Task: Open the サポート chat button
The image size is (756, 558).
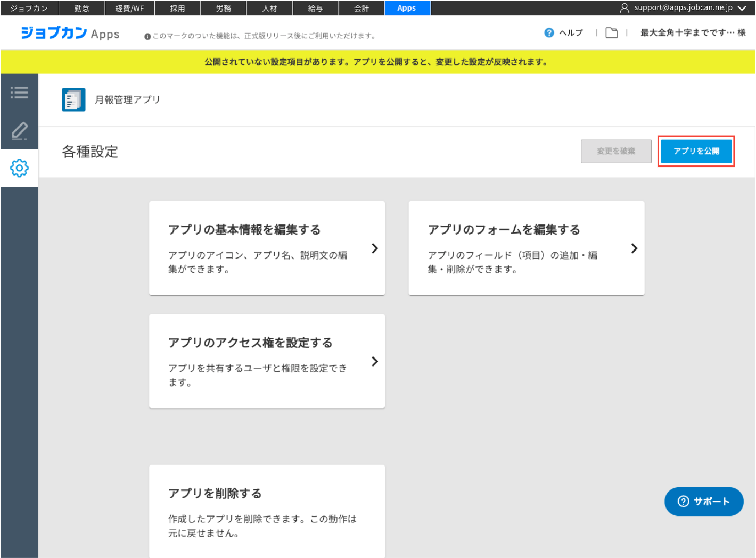Action: coord(703,502)
